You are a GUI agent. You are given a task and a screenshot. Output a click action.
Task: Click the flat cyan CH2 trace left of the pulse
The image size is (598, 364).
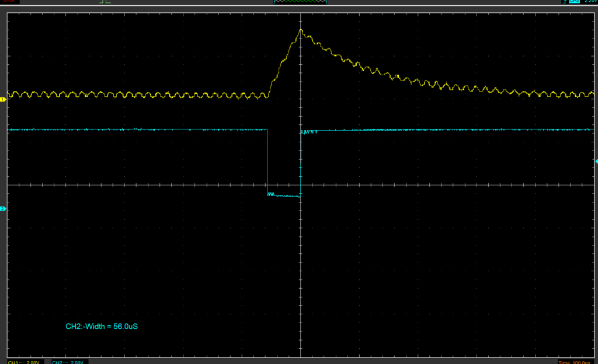coord(134,129)
